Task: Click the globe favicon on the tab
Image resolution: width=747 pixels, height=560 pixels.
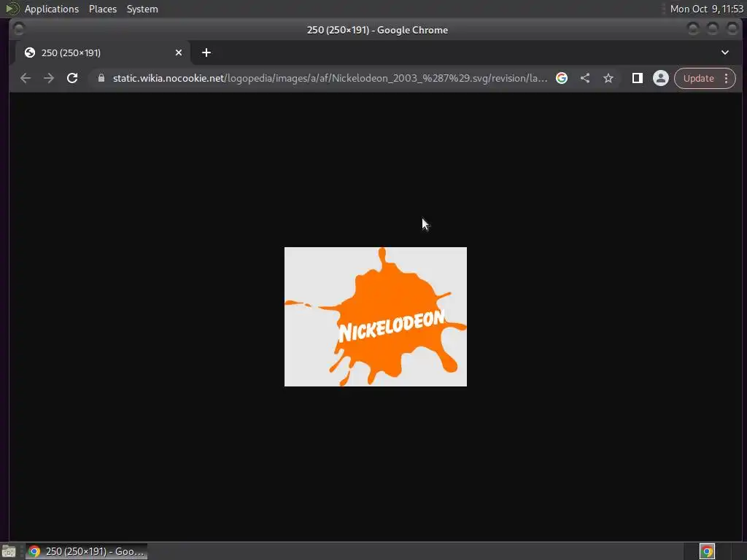Action: click(x=29, y=52)
